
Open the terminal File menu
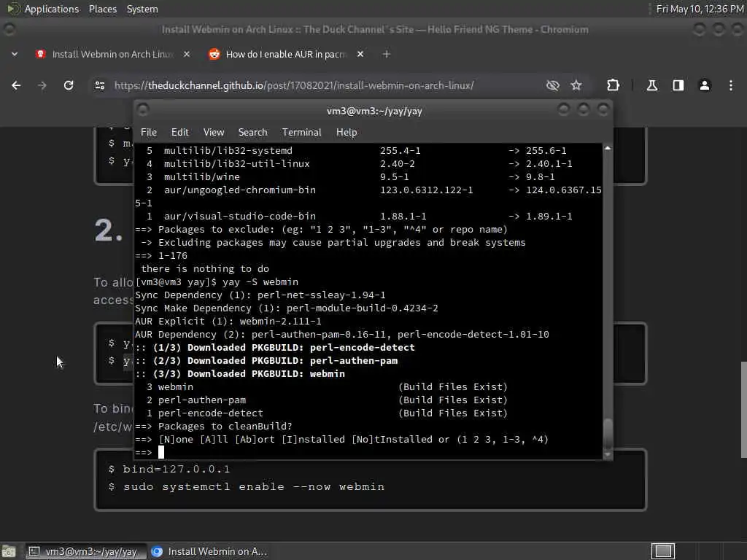pyautogui.click(x=149, y=133)
